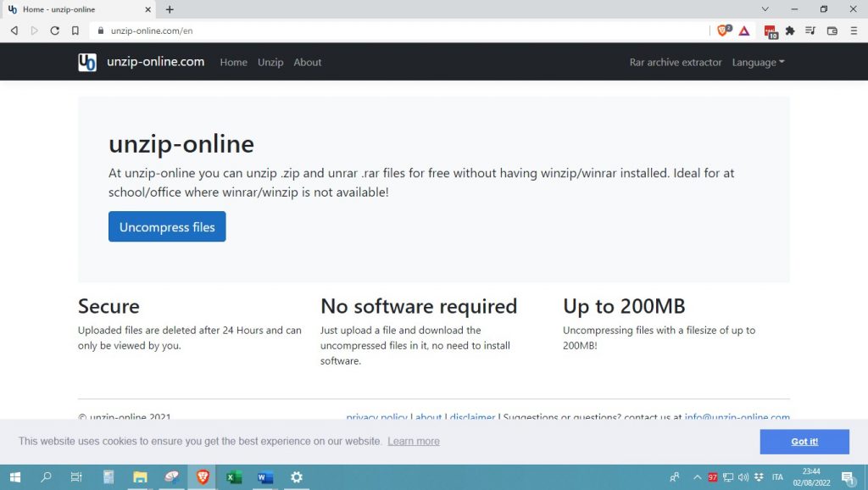Image resolution: width=868 pixels, height=490 pixels.
Task: Open the Brave Playlist icon
Action: click(x=810, y=30)
